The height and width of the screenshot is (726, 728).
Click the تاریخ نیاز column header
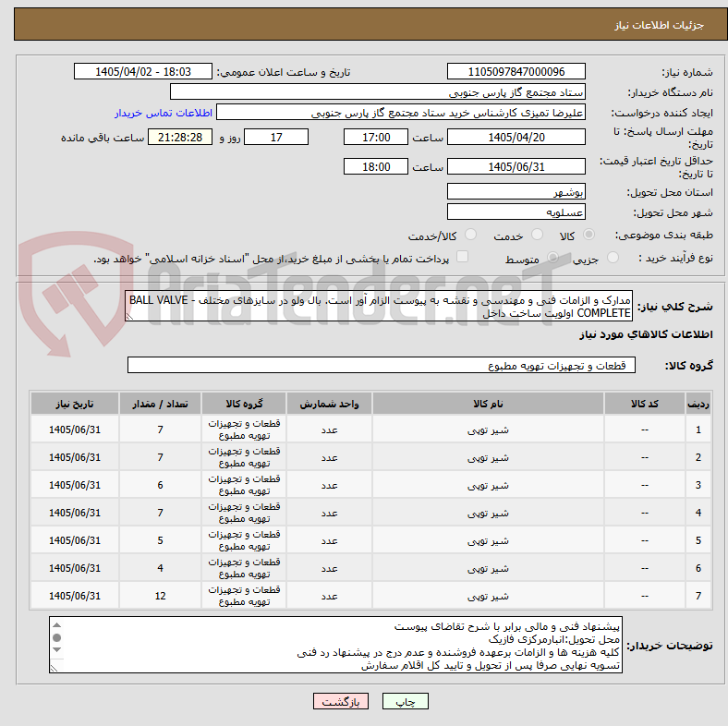tap(75, 404)
